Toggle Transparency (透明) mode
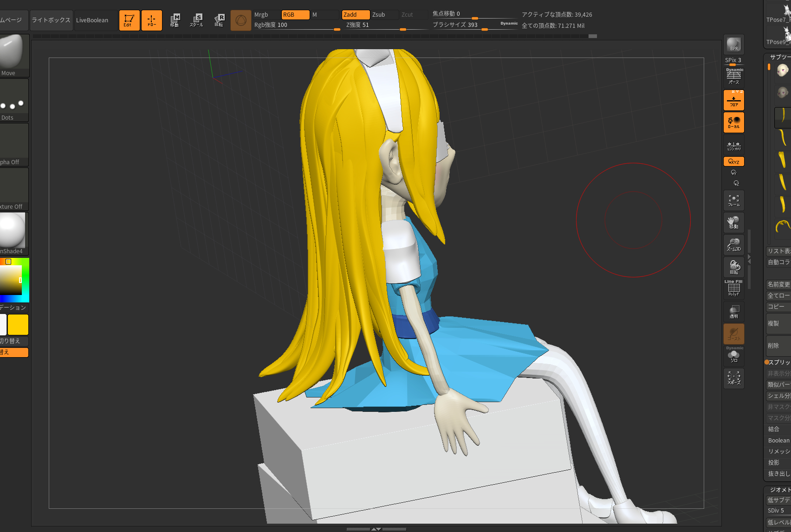Viewport: 791px width, 532px height. pyautogui.click(x=734, y=312)
